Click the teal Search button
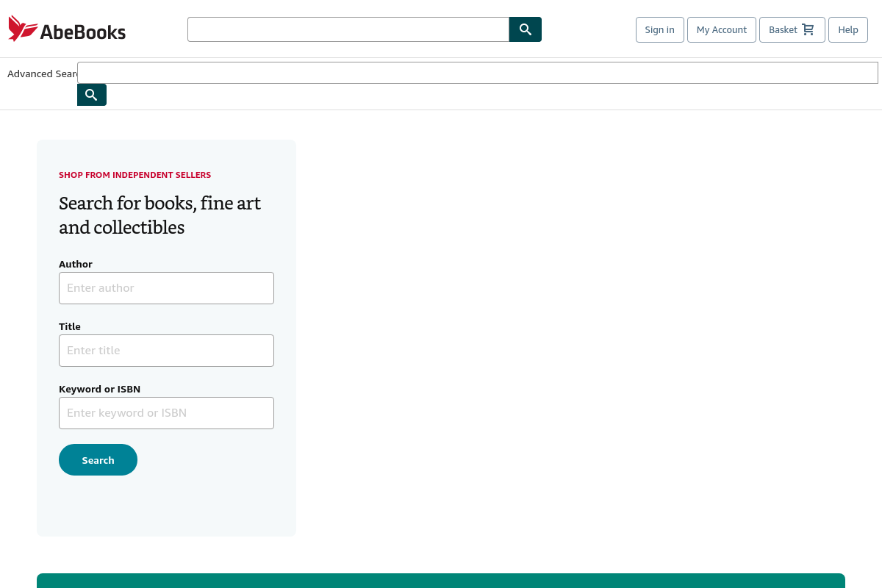The height and width of the screenshot is (588, 882). [98, 460]
